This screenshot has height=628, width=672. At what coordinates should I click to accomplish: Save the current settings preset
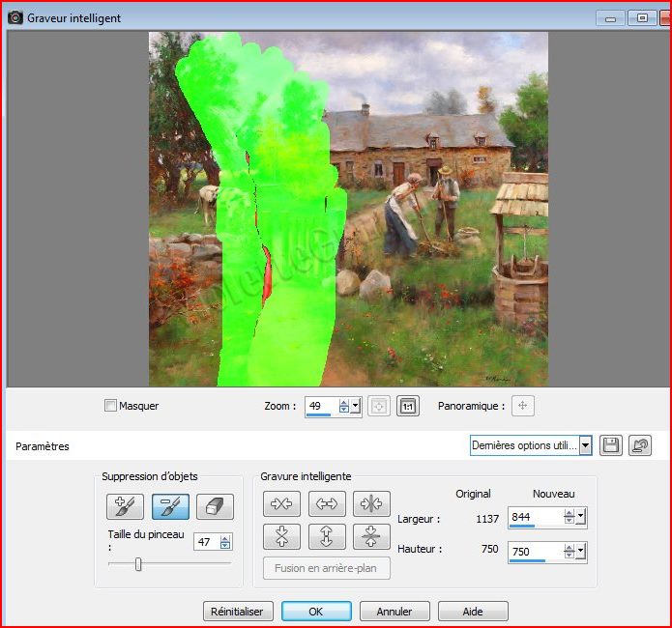point(611,445)
